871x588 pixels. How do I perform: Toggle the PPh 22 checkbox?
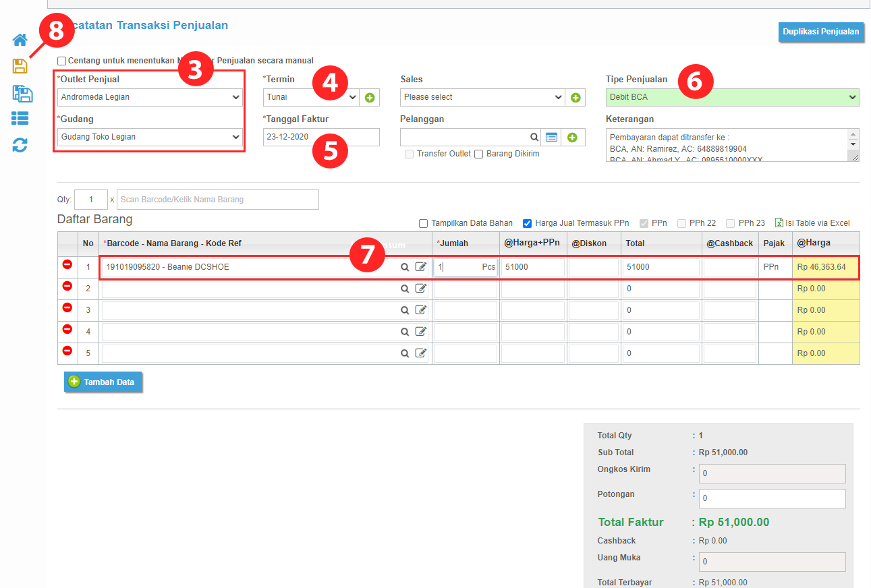click(682, 223)
